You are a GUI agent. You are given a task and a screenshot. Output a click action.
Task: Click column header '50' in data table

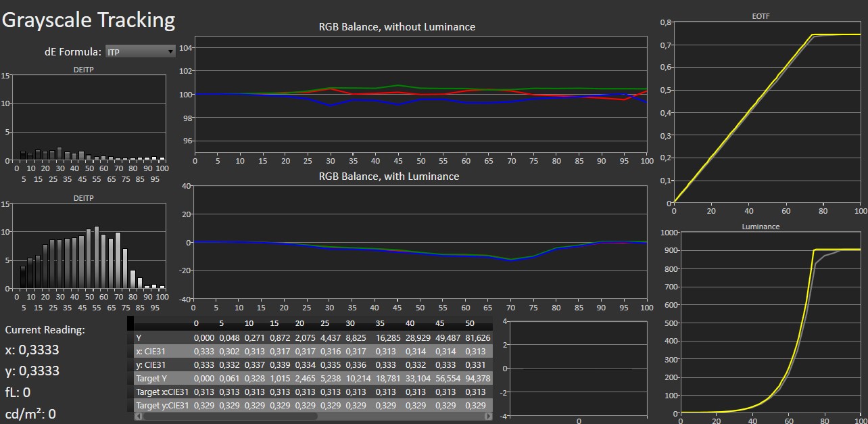[471, 323]
